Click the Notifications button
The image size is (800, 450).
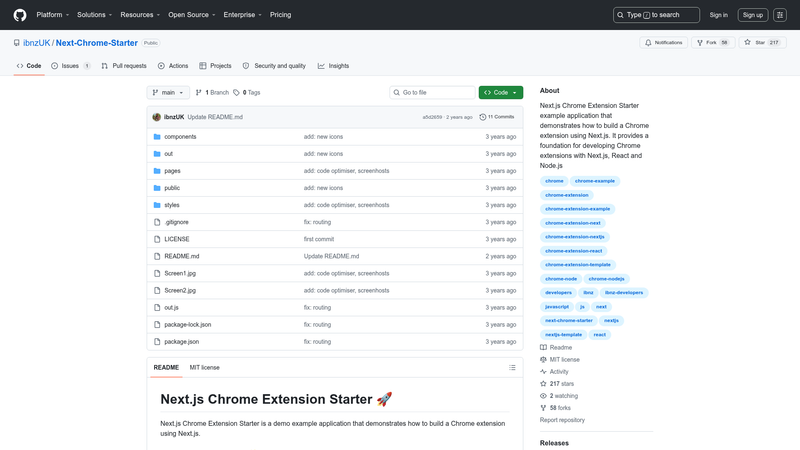click(664, 42)
